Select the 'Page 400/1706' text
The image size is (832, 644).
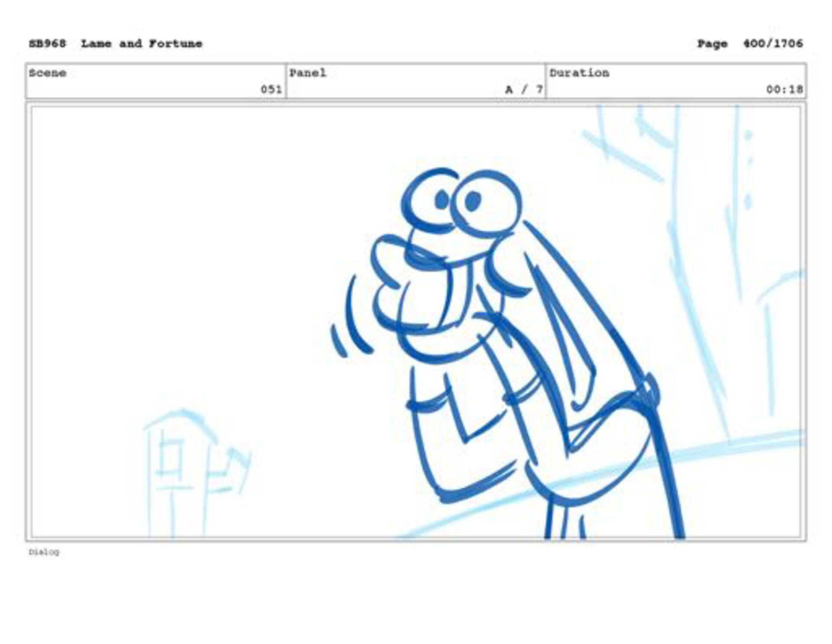tap(750, 44)
